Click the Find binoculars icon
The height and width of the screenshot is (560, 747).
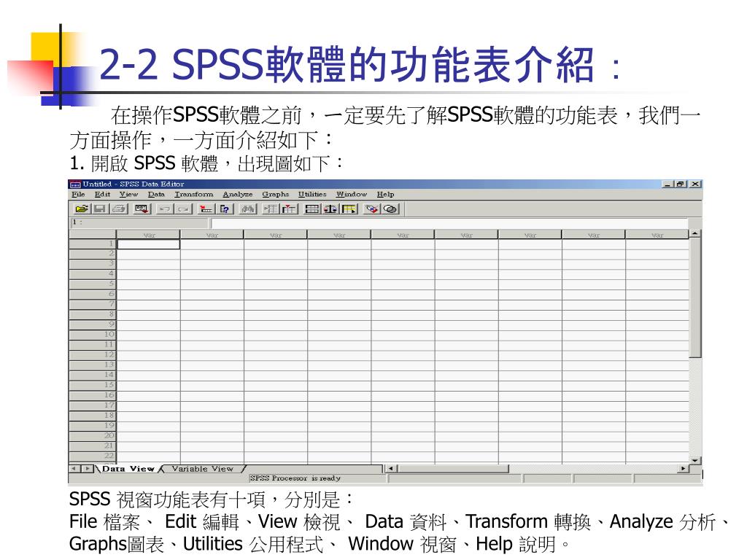248,209
